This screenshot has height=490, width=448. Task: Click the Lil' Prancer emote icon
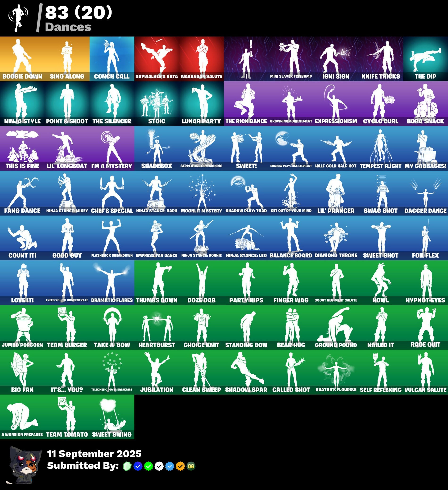click(336, 193)
